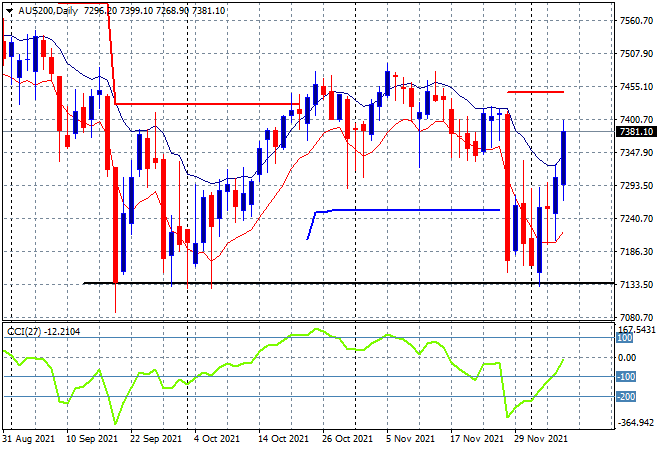This screenshot has width=660, height=450.
Task: Select the 4 Oct 2021 date label
Action: tap(216, 439)
